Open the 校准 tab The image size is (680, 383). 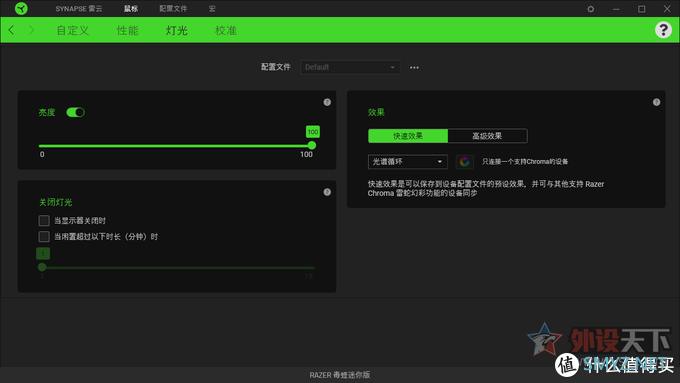[226, 30]
